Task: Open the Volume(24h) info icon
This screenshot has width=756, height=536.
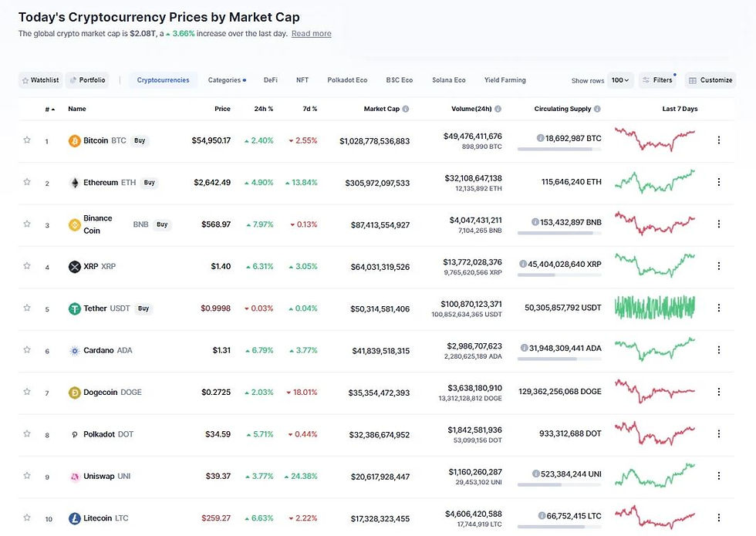Action: coord(498,109)
